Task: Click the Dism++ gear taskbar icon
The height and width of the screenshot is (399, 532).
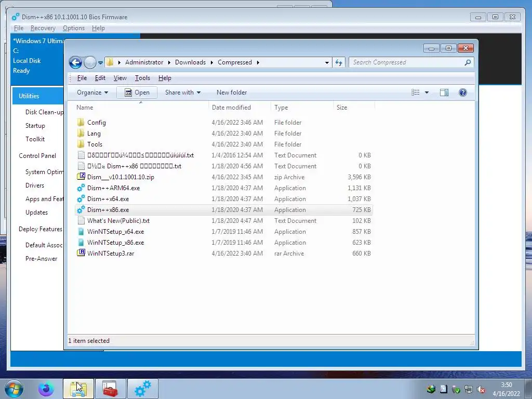Action: (142, 389)
